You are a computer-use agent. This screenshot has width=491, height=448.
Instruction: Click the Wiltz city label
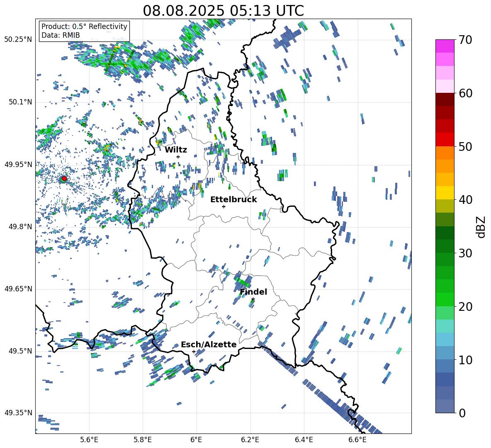[176, 150]
